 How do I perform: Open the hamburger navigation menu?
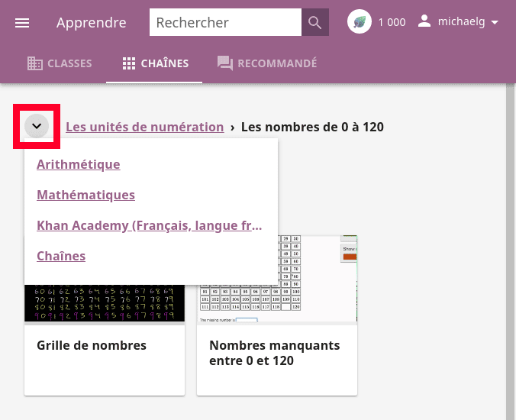tap(22, 23)
